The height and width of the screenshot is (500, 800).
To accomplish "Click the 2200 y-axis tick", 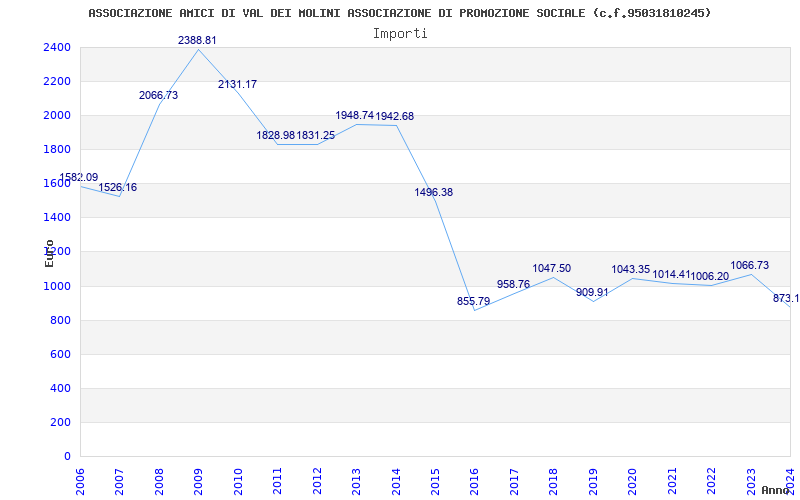I will pyautogui.click(x=57, y=82).
